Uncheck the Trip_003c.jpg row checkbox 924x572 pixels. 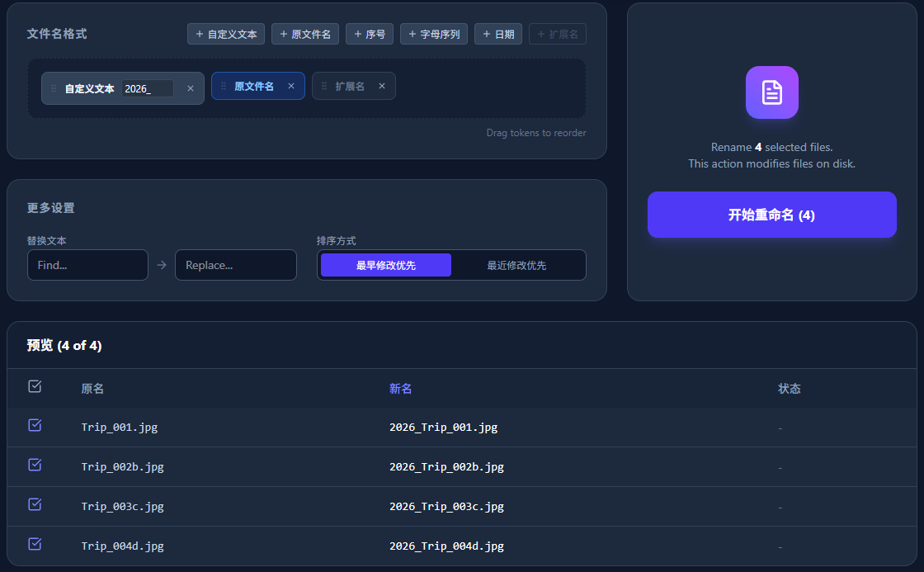(35, 504)
